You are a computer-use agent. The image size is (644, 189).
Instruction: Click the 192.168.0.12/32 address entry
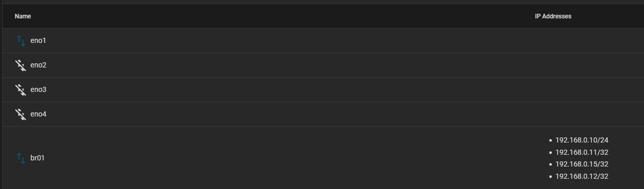click(x=582, y=176)
